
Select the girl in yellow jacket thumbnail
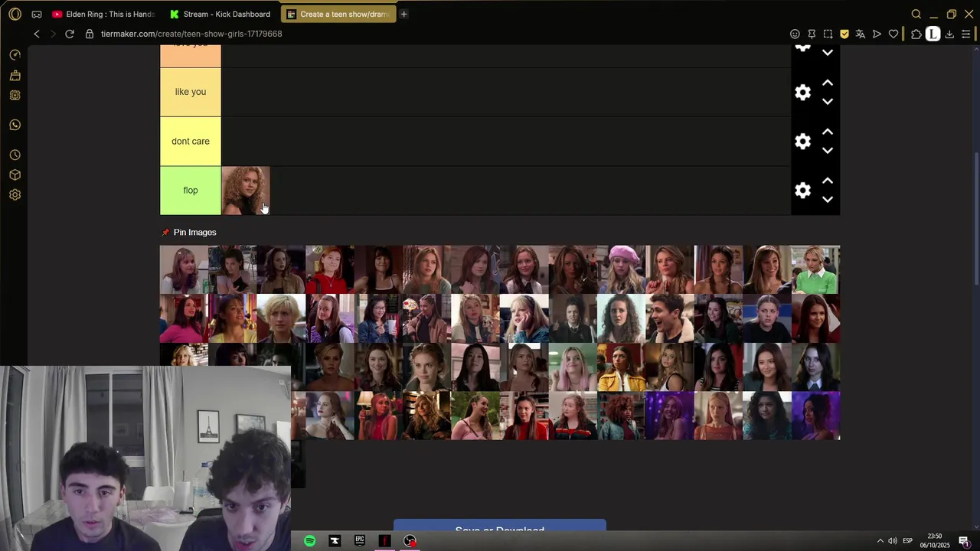pyautogui.click(x=622, y=367)
